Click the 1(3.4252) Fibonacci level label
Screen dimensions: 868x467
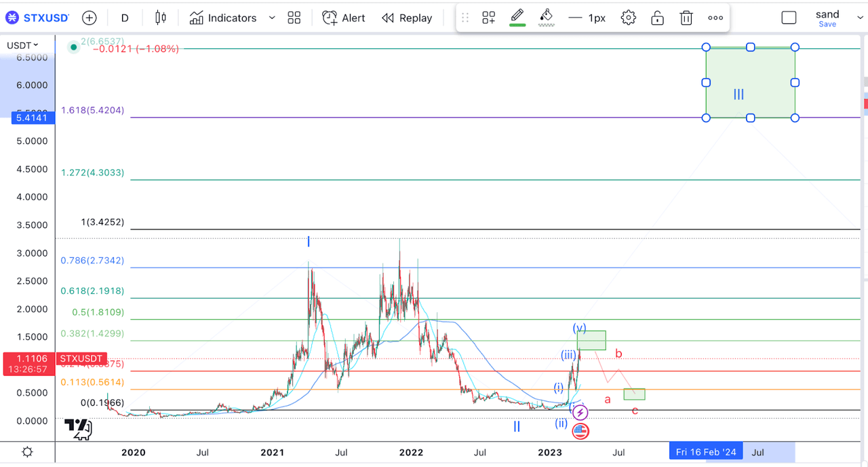[x=102, y=222]
